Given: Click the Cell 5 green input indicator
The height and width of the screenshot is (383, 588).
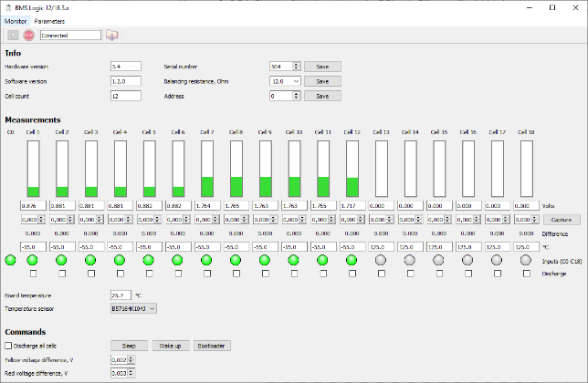Looking at the screenshot, I should pyautogui.click(x=149, y=260).
